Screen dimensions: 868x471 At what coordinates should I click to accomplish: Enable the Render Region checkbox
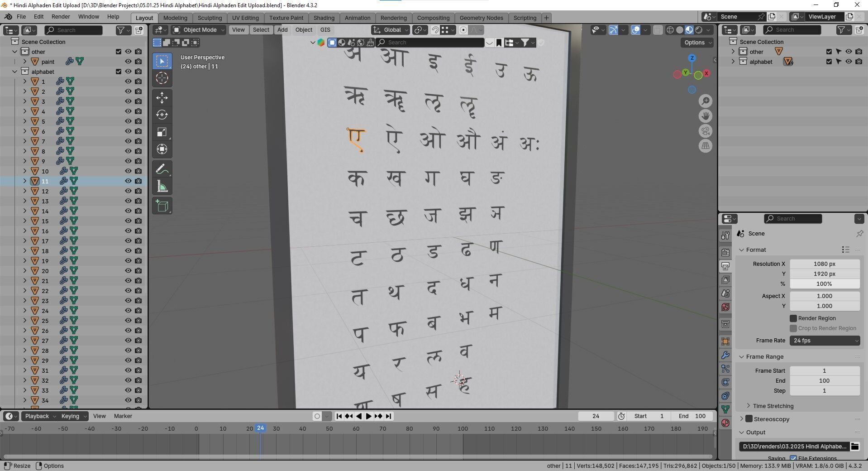793,318
